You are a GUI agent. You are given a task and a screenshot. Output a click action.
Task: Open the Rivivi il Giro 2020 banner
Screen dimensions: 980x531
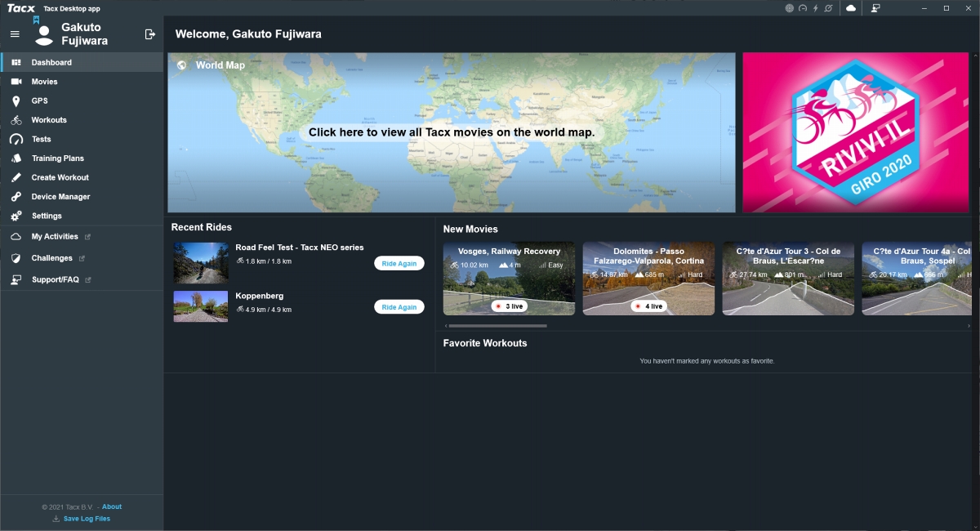point(857,133)
